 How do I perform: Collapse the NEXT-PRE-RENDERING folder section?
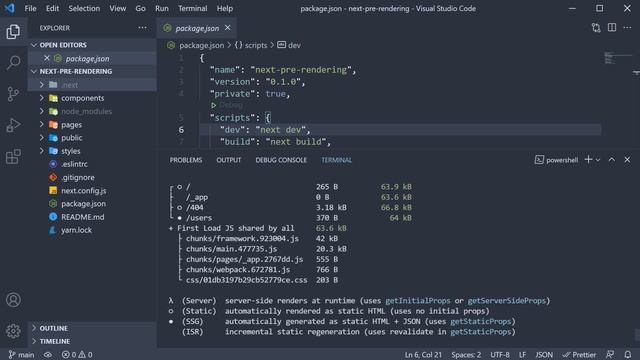click(93, 71)
